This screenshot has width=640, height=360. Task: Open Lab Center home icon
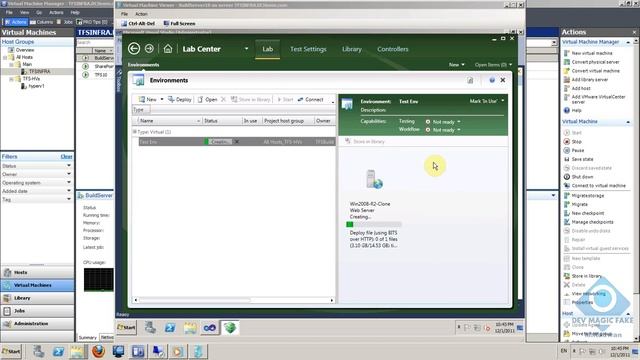coord(168,49)
